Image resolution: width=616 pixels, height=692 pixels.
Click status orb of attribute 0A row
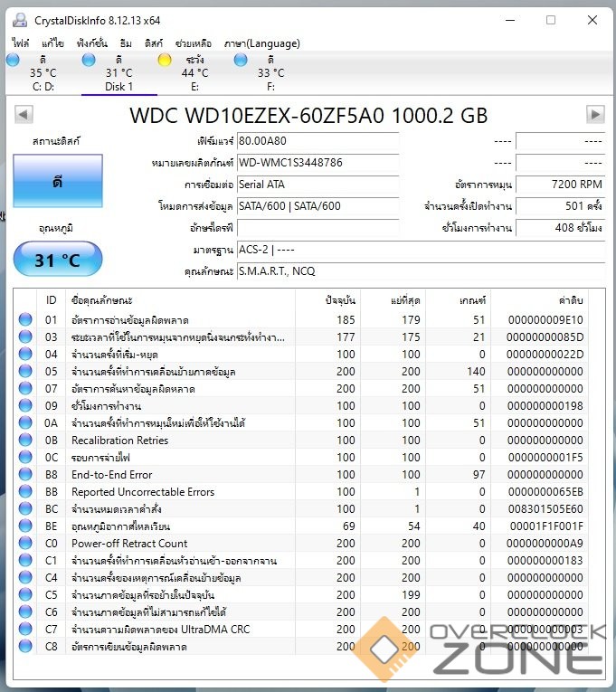tap(25, 422)
